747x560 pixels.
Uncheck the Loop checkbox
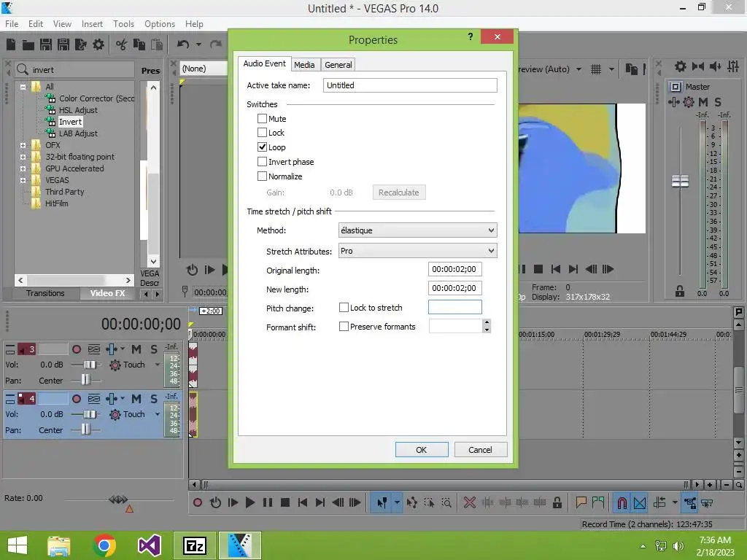tap(262, 147)
